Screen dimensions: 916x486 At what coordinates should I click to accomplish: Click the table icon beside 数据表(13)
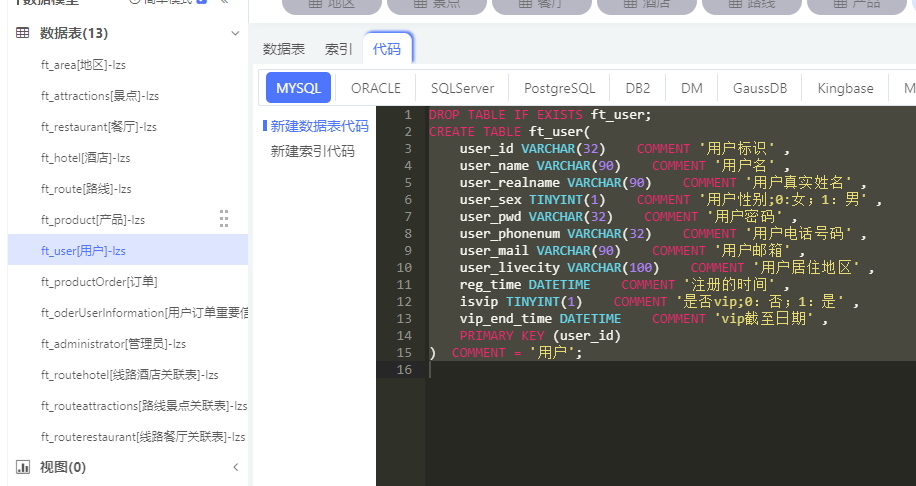23,33
